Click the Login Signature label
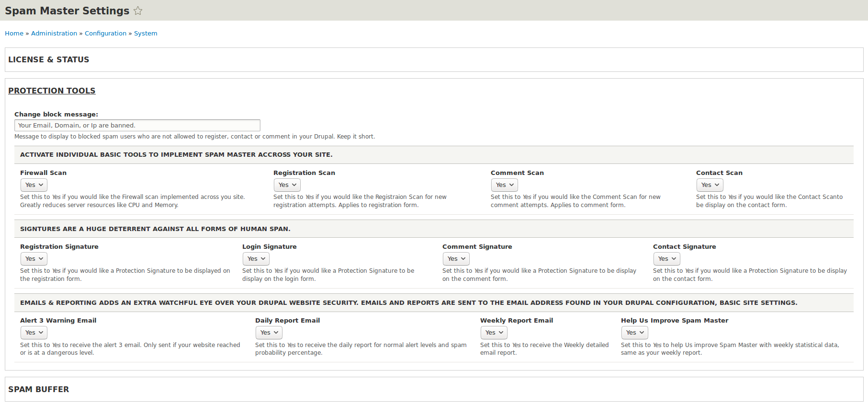This screenshot has height=406, width=868. point(270,246)
